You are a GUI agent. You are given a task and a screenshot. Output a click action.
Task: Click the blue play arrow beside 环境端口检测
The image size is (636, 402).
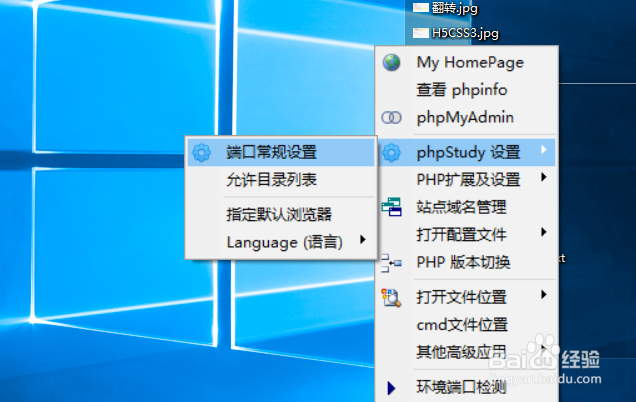[391, 388]
